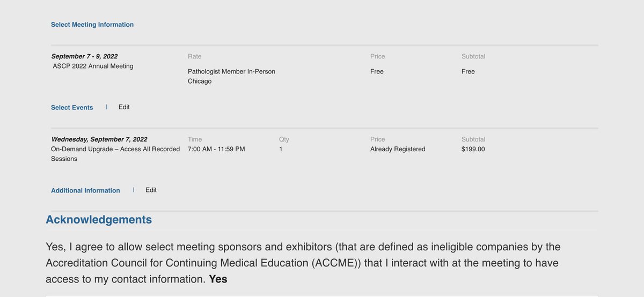
Task: Open the Additional Information link
Action: (85, 190)
